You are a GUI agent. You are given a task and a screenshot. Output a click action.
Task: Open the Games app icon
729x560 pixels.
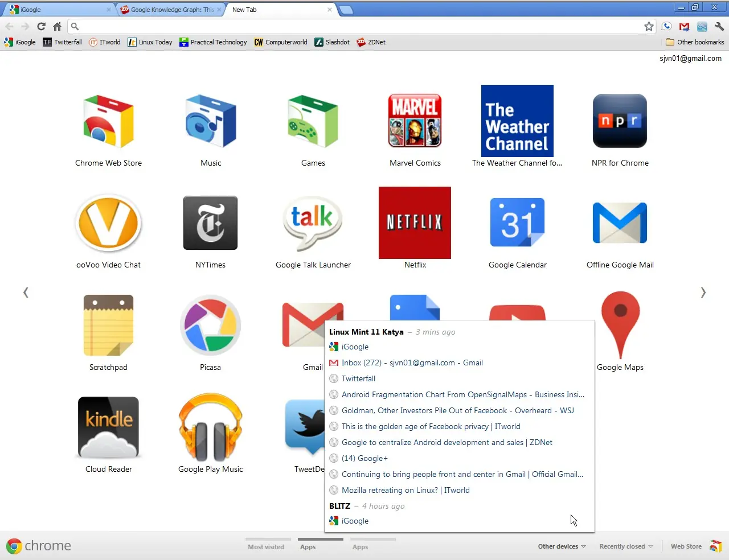(x=313, y=121)
